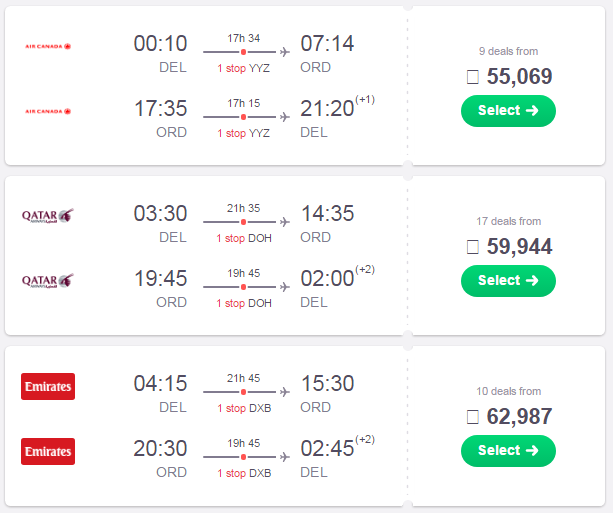613x513 pixels.
Task: Click Qatar Airways logo on 19:45 flight
Action: (48, 281)
